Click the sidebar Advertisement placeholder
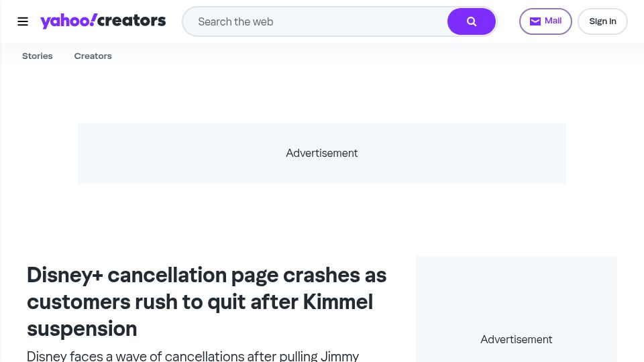The height and width of the screenshot is (362, 644). pos(517,310)
